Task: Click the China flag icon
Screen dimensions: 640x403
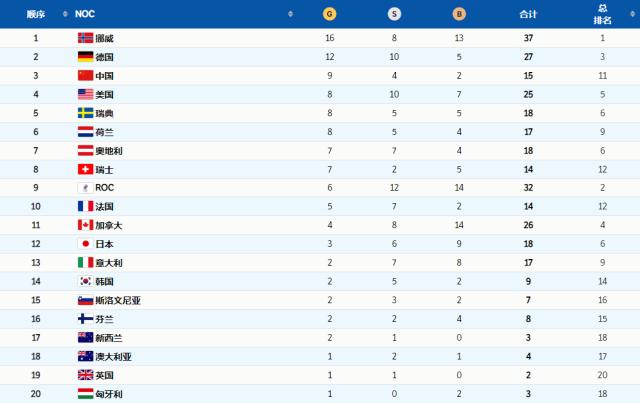Action: [x=85, y=75]
